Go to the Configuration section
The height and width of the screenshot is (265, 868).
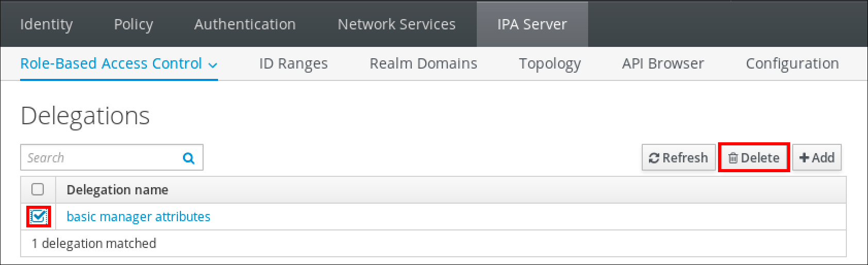(792, 64)
